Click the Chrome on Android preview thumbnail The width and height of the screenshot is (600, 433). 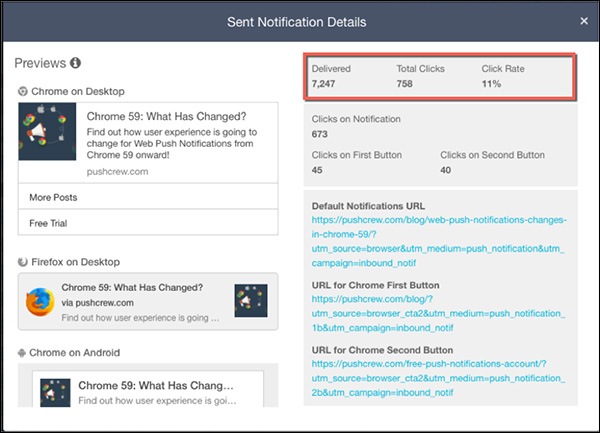(x=55, y=392)
